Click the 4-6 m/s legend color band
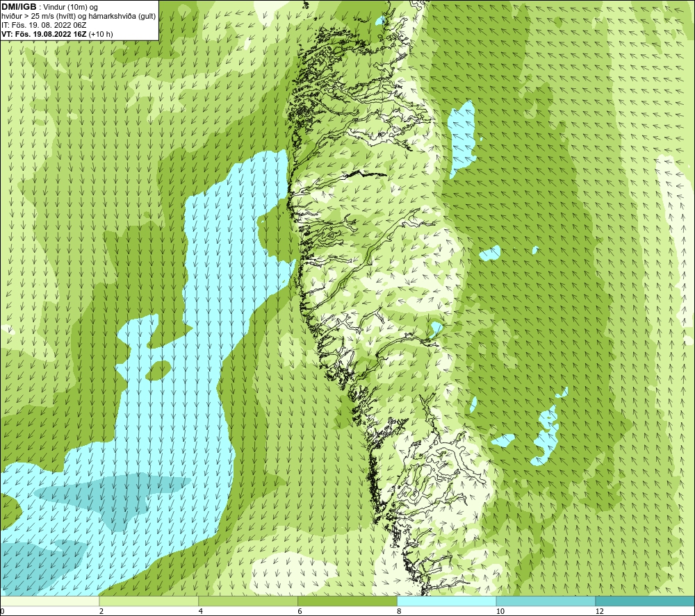Image resolution: width=695 pixels, height=616 pixels. point(248,601)
